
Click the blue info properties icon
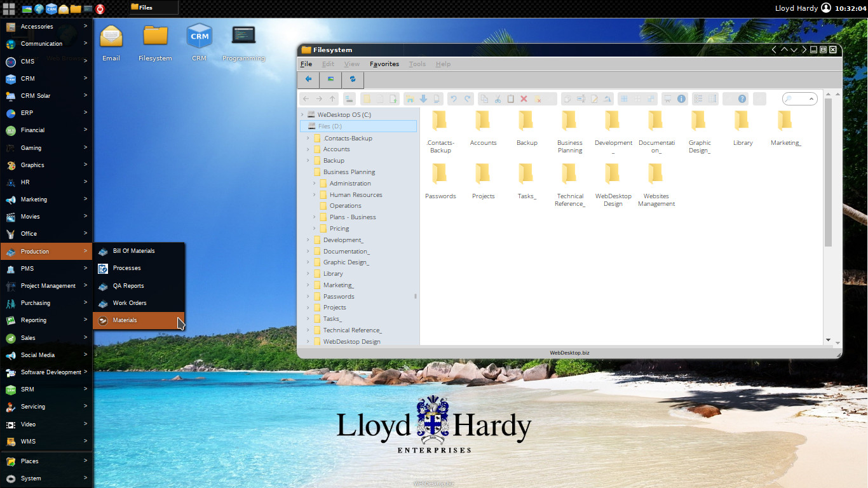(x=682, y=99)
